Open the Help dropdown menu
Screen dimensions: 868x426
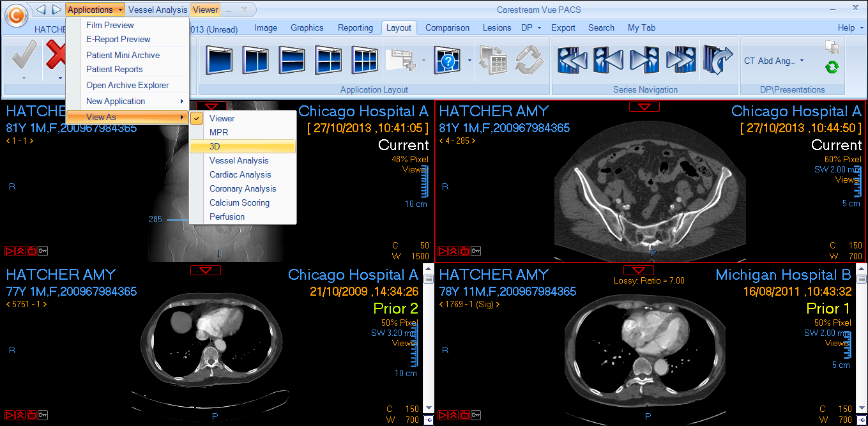[850, 27]
